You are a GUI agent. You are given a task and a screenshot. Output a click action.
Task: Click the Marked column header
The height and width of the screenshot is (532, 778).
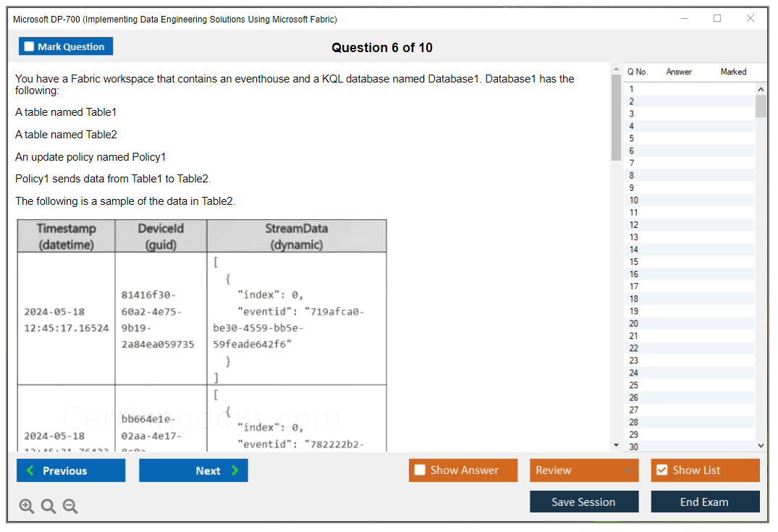tap(733, 72)
